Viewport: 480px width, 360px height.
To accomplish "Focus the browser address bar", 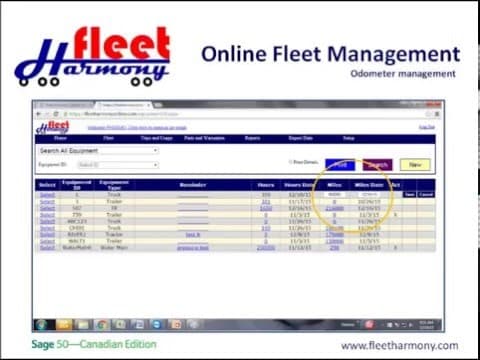I will [x=243, y=114].
